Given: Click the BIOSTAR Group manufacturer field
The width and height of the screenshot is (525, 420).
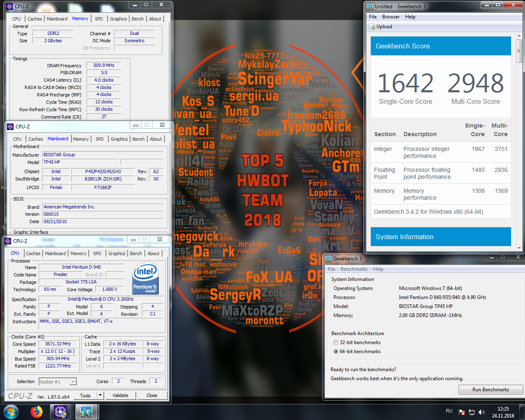Looking at the screenshot, I should pyautogui.click(x=103, y=155).
